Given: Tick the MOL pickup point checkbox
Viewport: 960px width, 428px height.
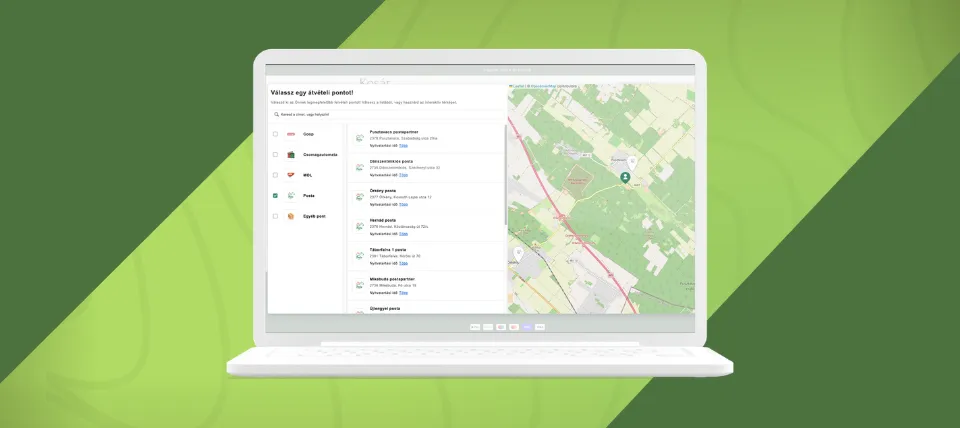Looking at the screenshot, I should (x=275, y=175).
